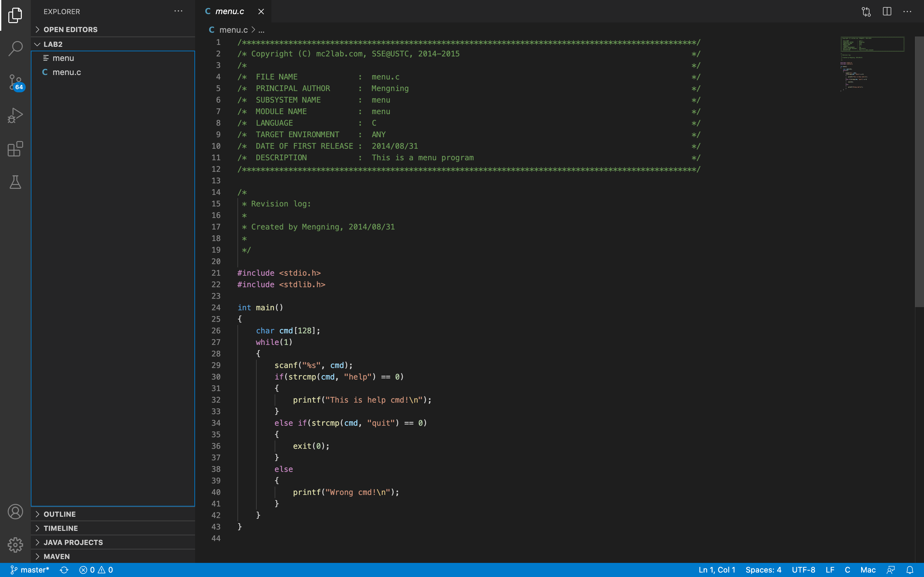This screenshot has height=577, width=924.
Task: Synchronize changes icon in status bar
Action: click(64, 570)
